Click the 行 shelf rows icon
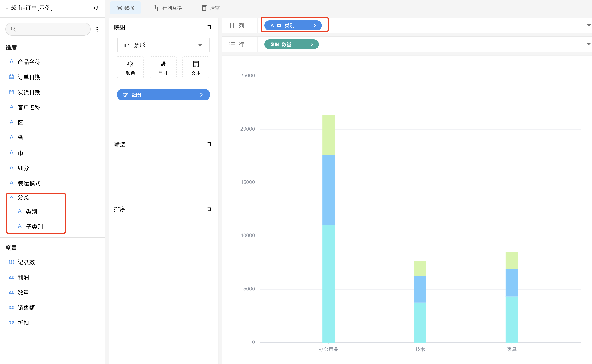592x364 pixels. pyautogui.click(x=232, y=44)
